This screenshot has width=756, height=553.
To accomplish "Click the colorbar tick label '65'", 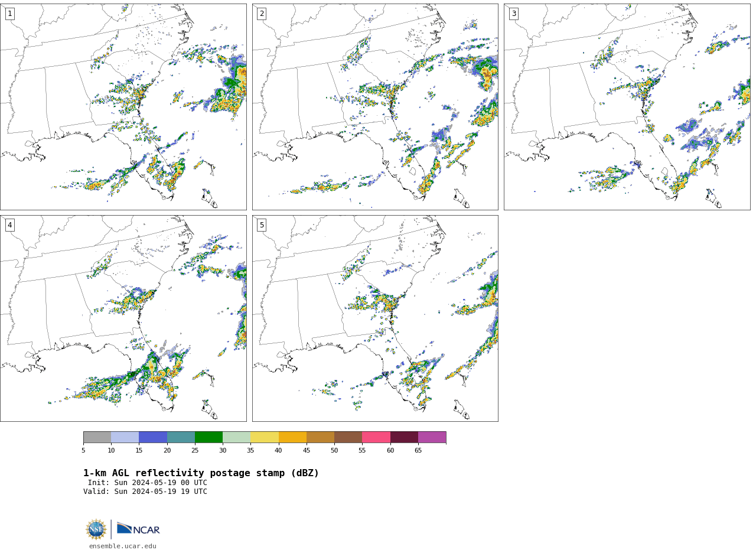I will coord(418,451).
